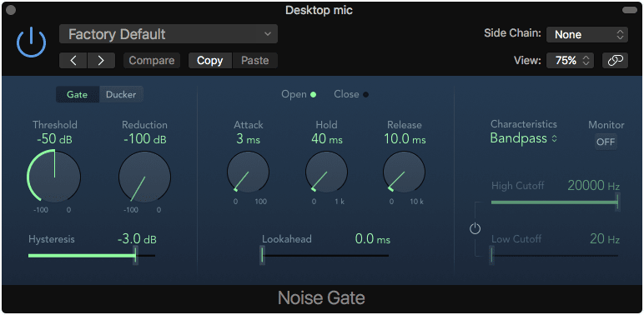The width and height of the screenshot is (644, 315).
Task: Click the Copy button
Action: pos(210,61)
